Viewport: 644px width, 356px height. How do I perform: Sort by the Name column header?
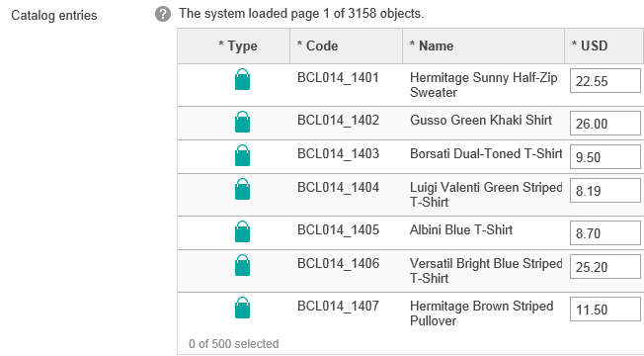tap(483, 46)
